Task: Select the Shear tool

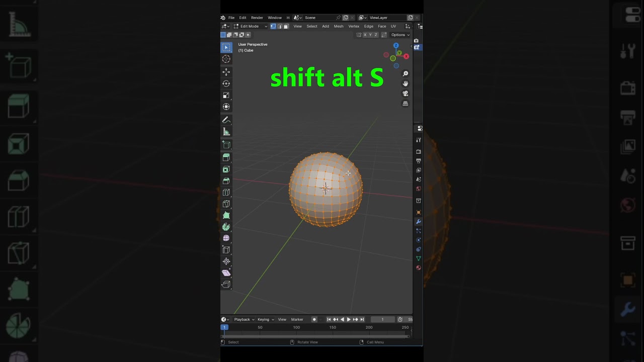Action: point(226,273)
